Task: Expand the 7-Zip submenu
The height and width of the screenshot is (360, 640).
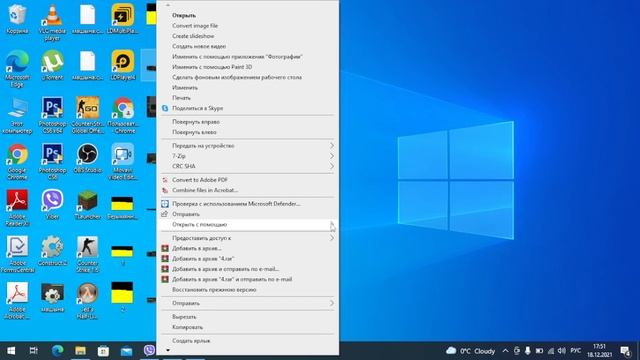Action: tap(248, 156)
